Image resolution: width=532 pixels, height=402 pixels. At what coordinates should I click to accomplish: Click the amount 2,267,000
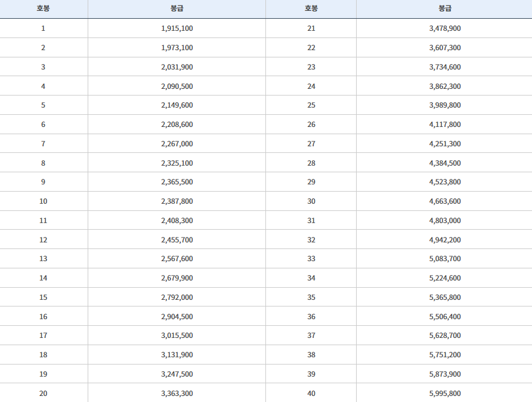[x=177, y=144]
